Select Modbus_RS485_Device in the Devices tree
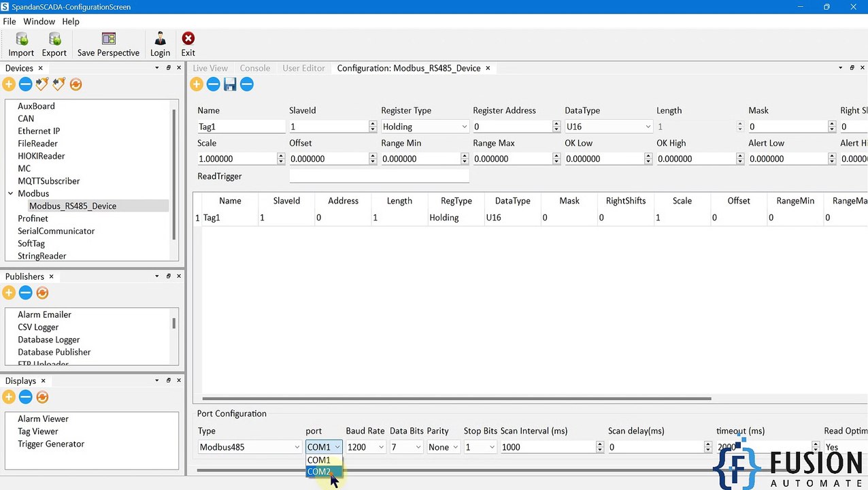The width and height of the screenshot is (868, 490). pyautogui.click(x=73, y=206)
